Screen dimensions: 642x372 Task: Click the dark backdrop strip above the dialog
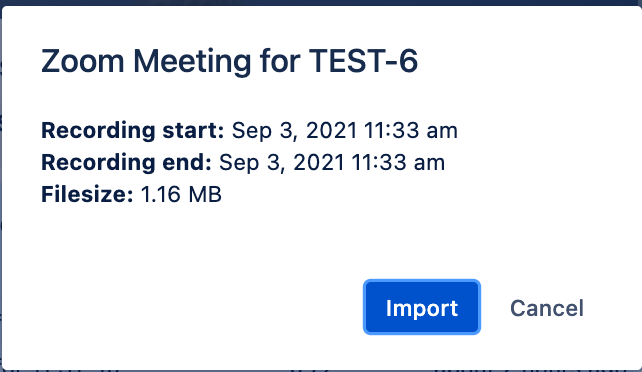coord(321,2)
